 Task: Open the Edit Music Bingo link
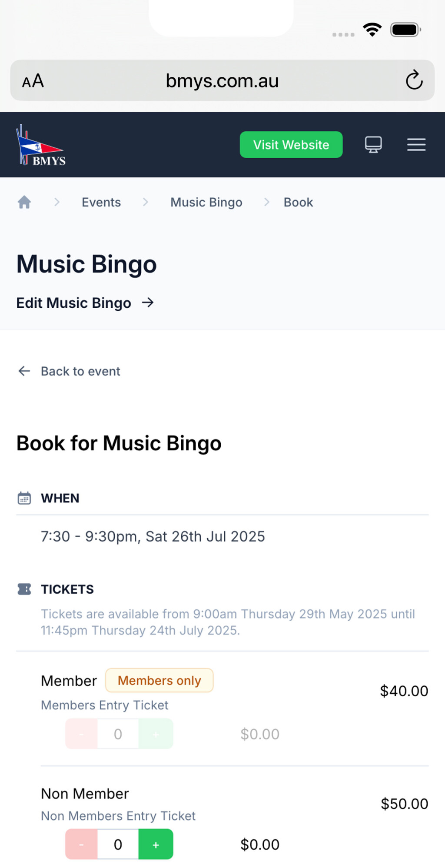pos(74,303)
